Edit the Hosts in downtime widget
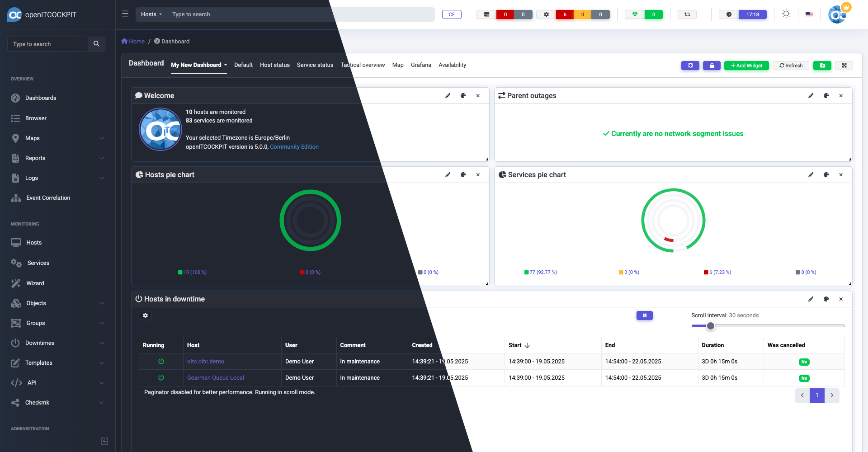The height and width of the screenshot is (452, 868). (811, 299)
